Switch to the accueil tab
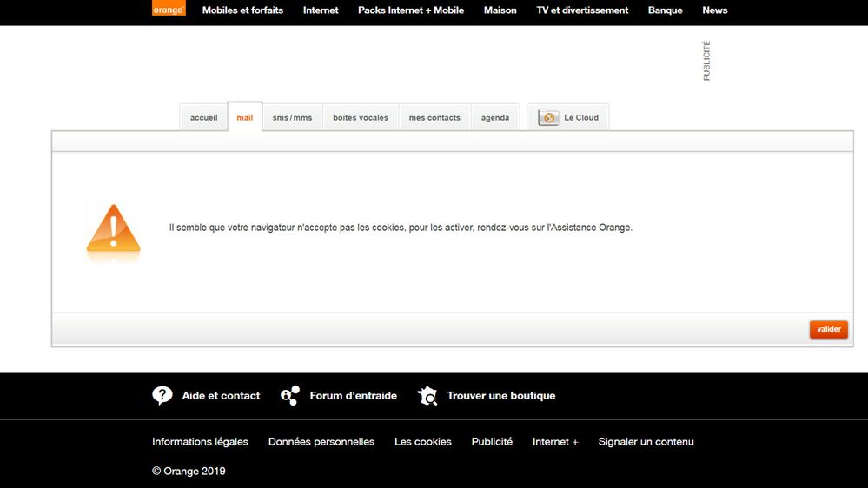Screen dimensions: 868x488 203,117
